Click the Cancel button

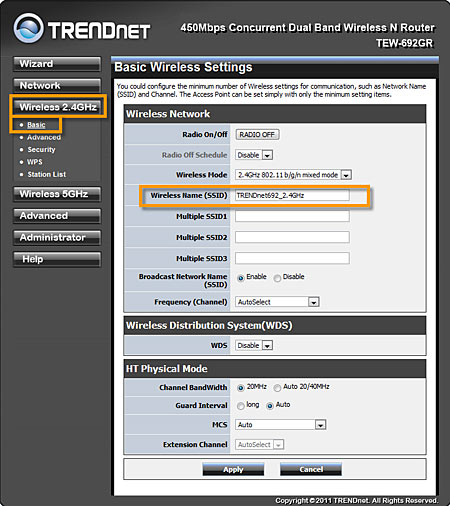[x=311, y=469]
